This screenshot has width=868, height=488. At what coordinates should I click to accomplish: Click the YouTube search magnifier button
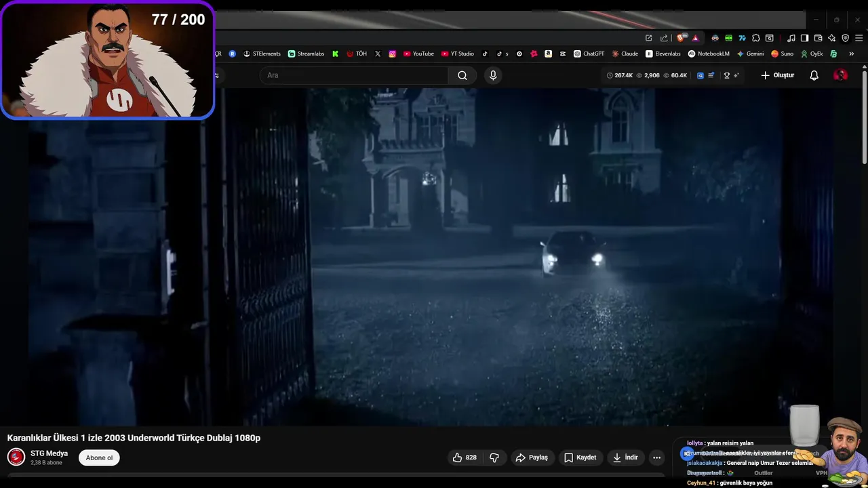462,75
